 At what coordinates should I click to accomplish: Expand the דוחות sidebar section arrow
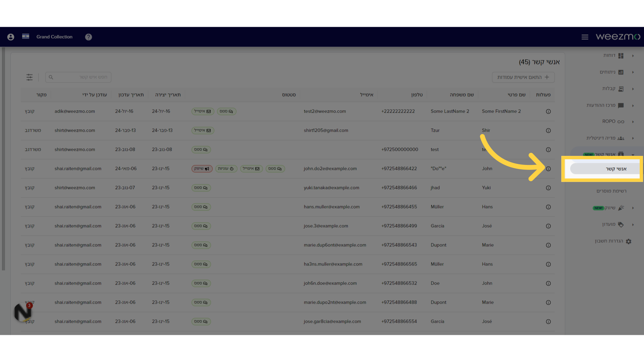tap(633, 56)
